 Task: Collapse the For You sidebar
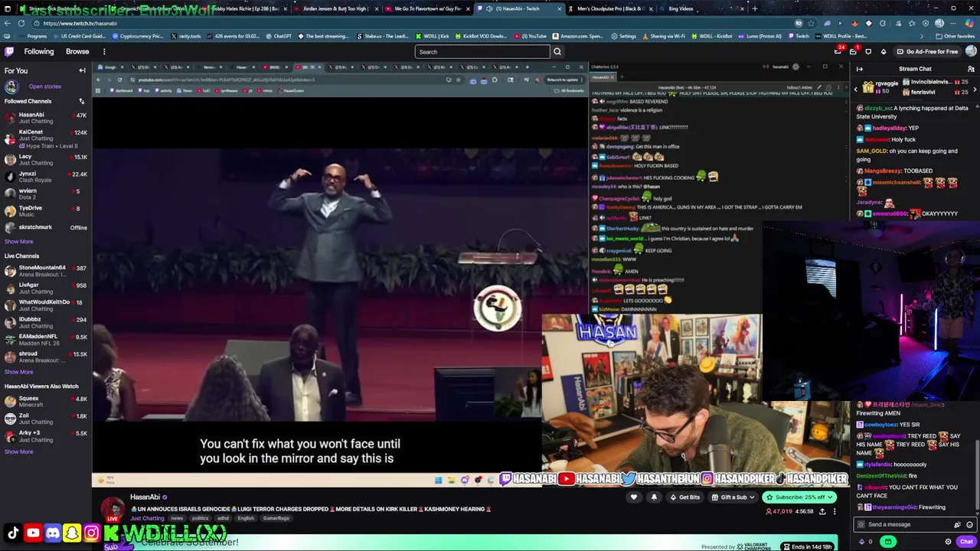pos(82,70)
